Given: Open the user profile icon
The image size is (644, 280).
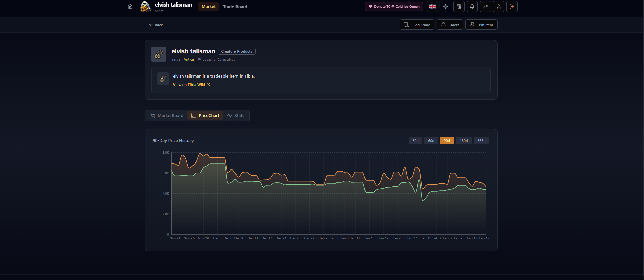Looking at the screenshot, I should [499, 6].
